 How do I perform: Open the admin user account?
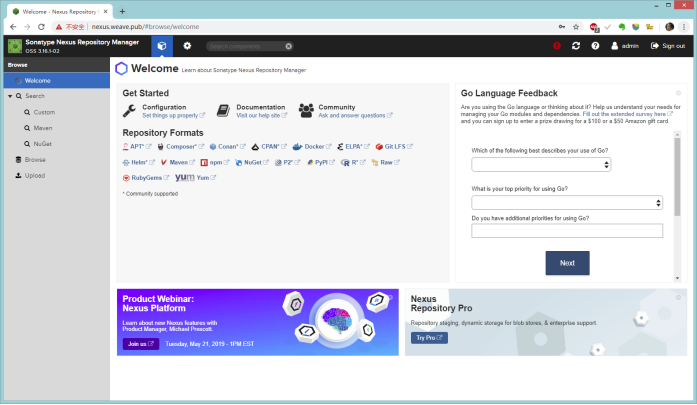625,46
